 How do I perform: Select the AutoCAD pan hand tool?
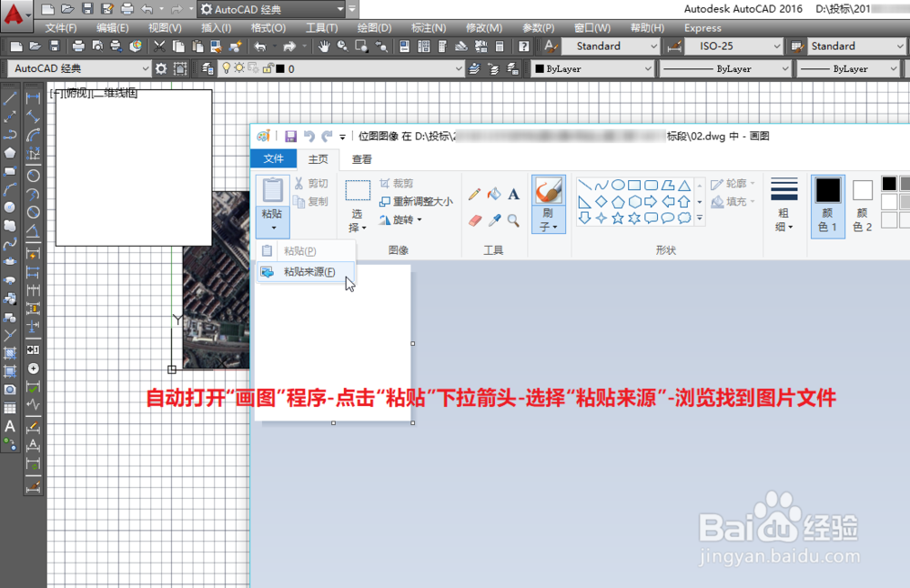[x=324, y=46]
